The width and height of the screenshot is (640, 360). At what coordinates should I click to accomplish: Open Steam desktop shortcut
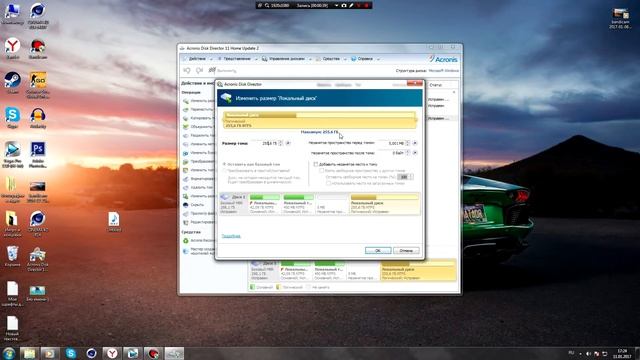point(12,82)
